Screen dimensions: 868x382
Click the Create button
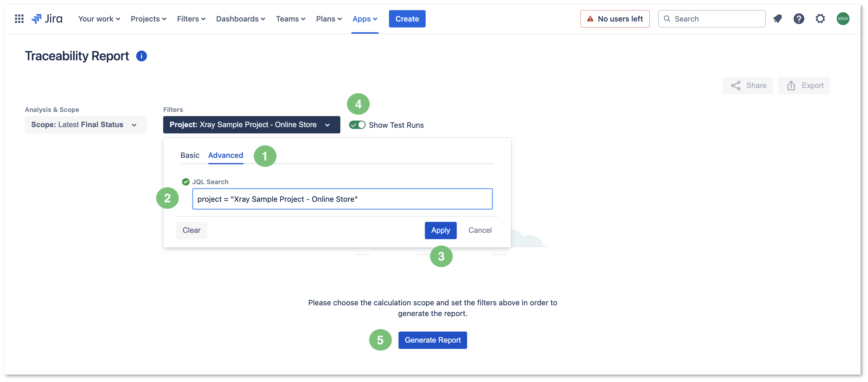407,19
